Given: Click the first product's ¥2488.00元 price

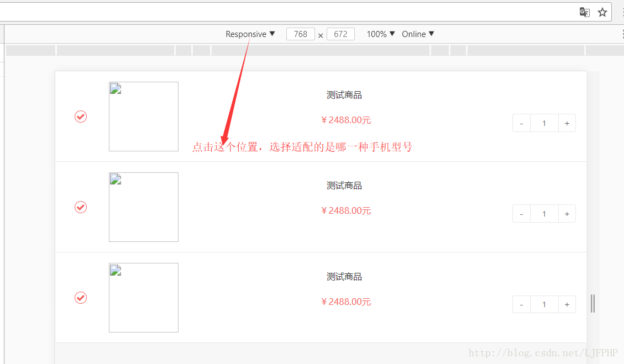Looking at the screenshot, I should pos(346,120).
